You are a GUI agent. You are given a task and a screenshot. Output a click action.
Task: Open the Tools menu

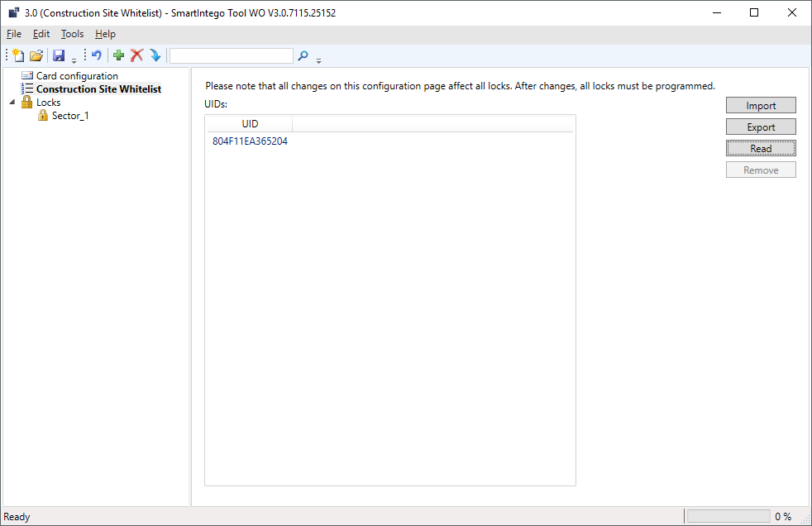[73, 34]
